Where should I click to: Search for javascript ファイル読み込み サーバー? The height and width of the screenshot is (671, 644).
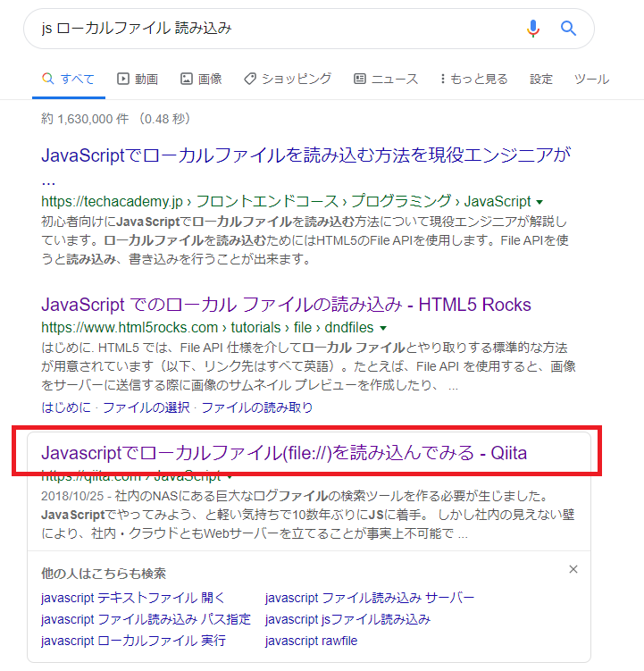[370, 598]
